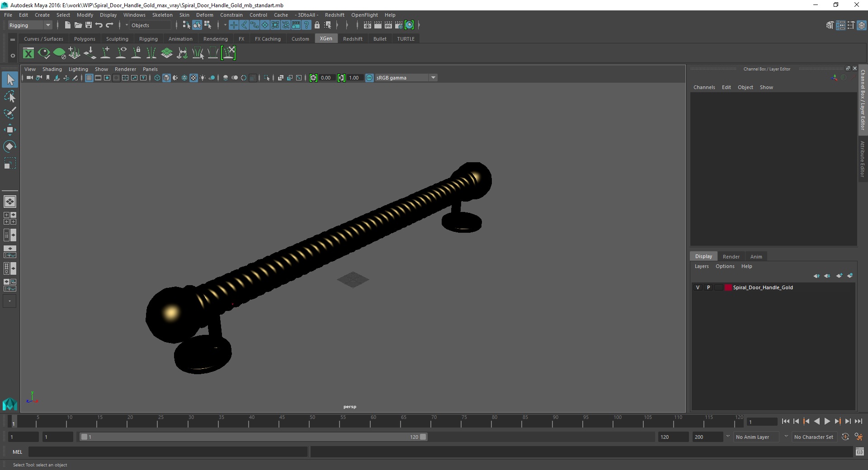Toggle view transform sRGB button

click(x=369, y=78)
